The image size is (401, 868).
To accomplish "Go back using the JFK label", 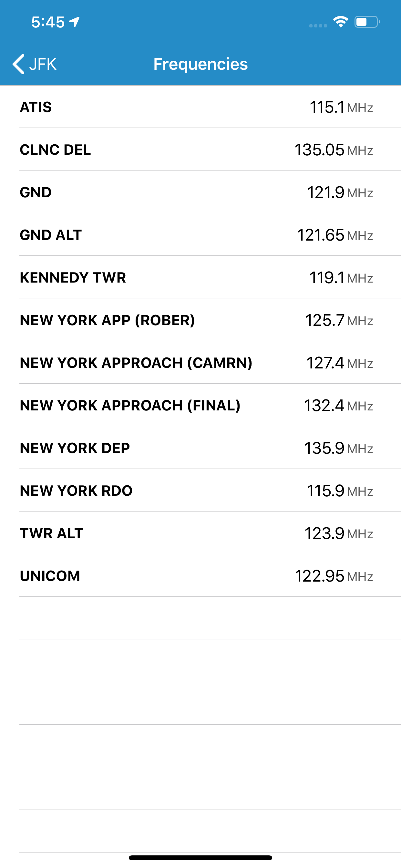I will pos(43,64).
